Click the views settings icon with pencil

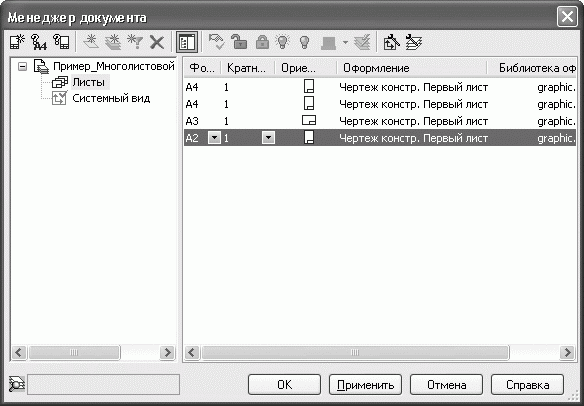click(391, 42)
